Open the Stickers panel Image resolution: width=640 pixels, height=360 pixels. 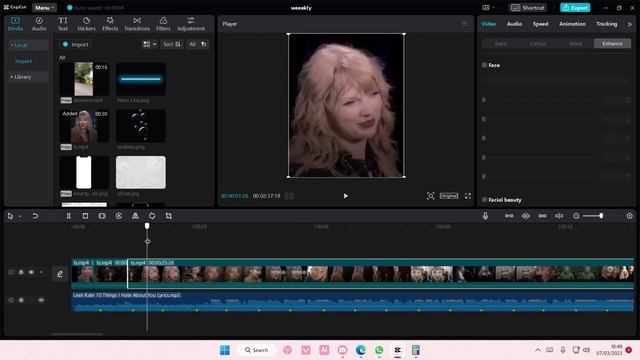(86, 24)
